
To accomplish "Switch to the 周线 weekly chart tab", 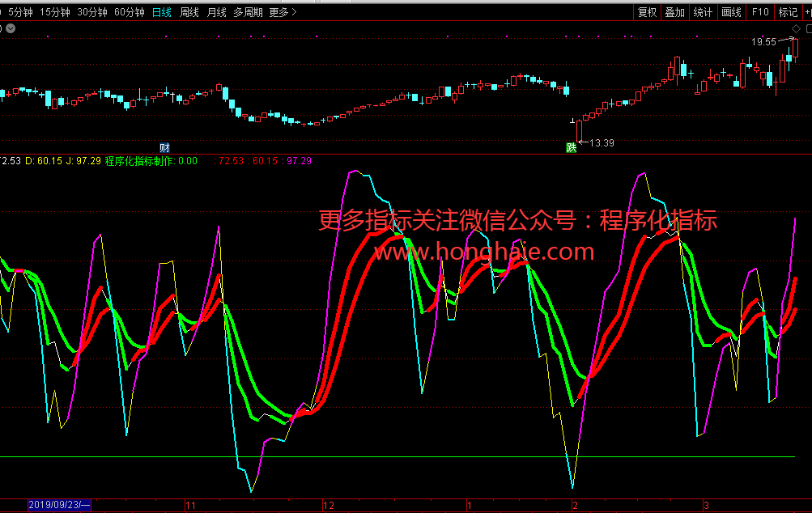I will click(189, 12).
